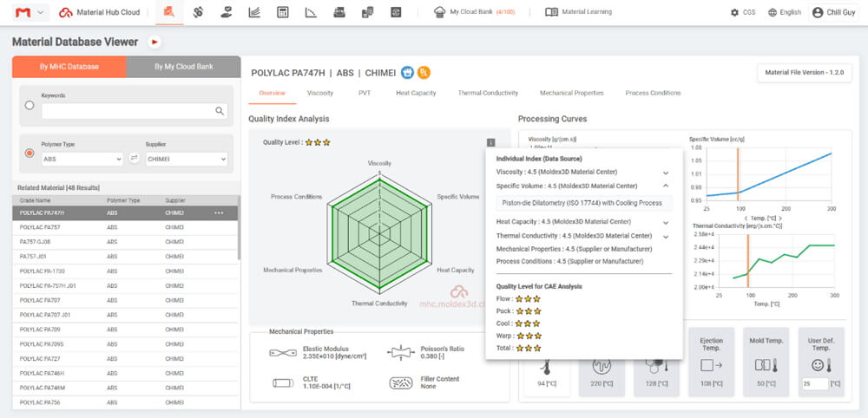Screen dimensions: 868x418
Task: Click the User Def. Temp. value field
Action: coord(814,383)
